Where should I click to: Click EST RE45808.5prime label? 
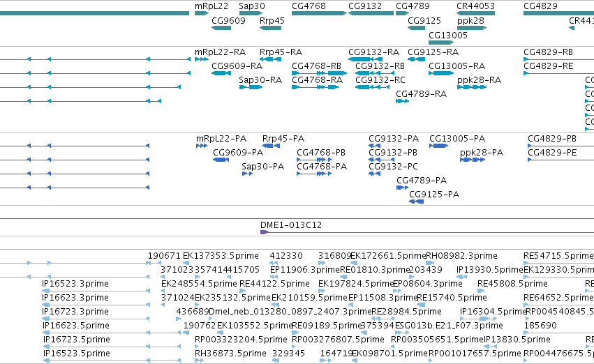pos(512,285)
